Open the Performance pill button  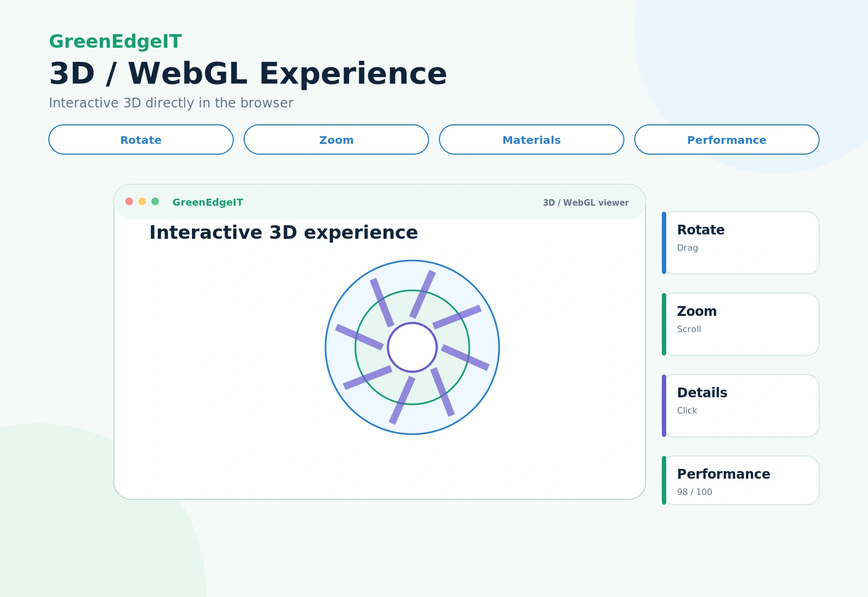727,139
